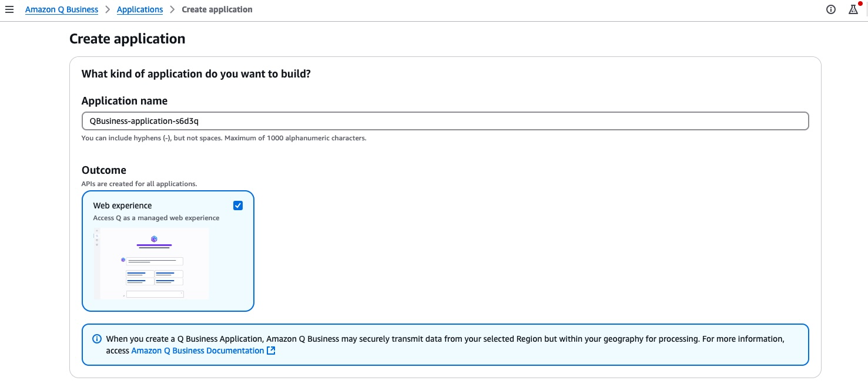Click inside the Application name field

(x=445, y=120)
